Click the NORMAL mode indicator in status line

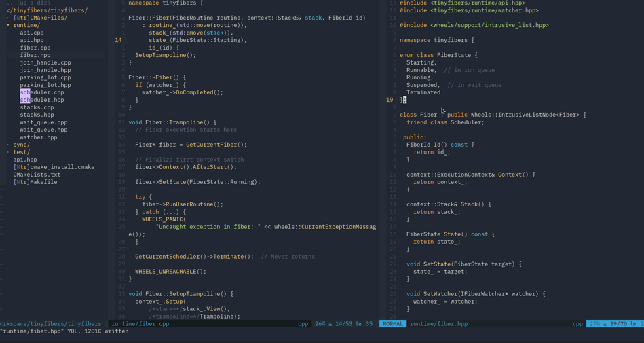pos(393,324)
